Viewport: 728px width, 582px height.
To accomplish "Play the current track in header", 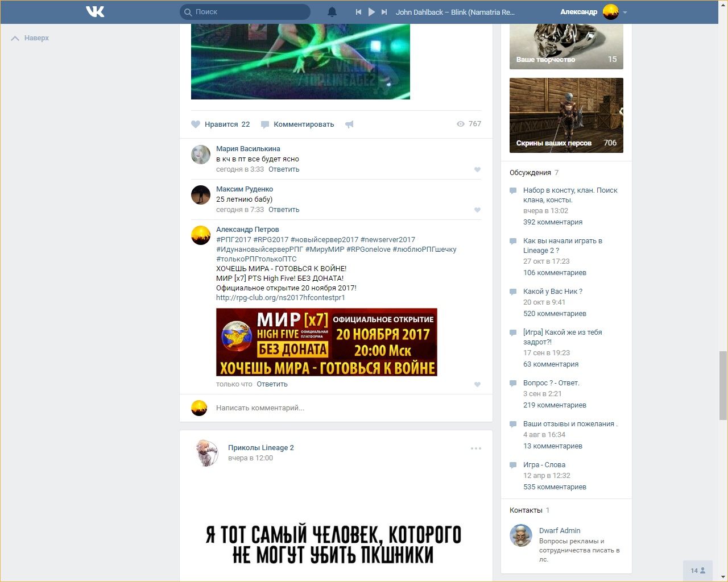I will pyautogui.click(x=371, y=12).
